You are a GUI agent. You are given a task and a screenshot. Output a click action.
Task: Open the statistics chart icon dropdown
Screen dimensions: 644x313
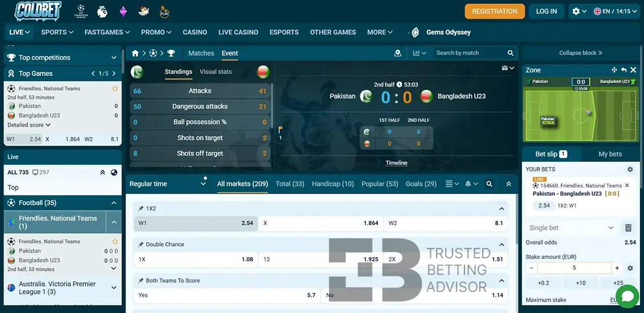click(419, 53)
